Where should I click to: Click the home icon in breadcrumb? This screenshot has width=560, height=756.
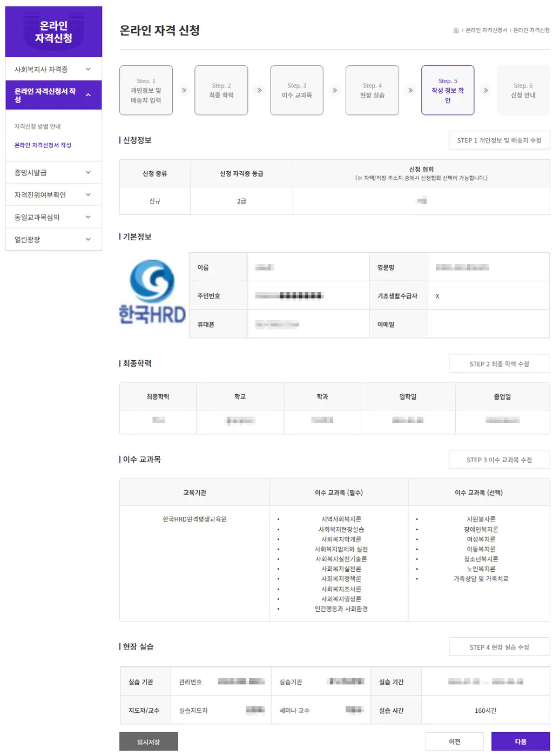(x=456, y=30)
